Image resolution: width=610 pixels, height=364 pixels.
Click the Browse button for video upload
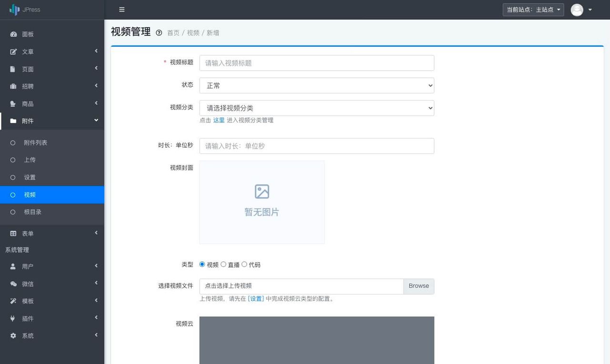click(x=418, y=286)
